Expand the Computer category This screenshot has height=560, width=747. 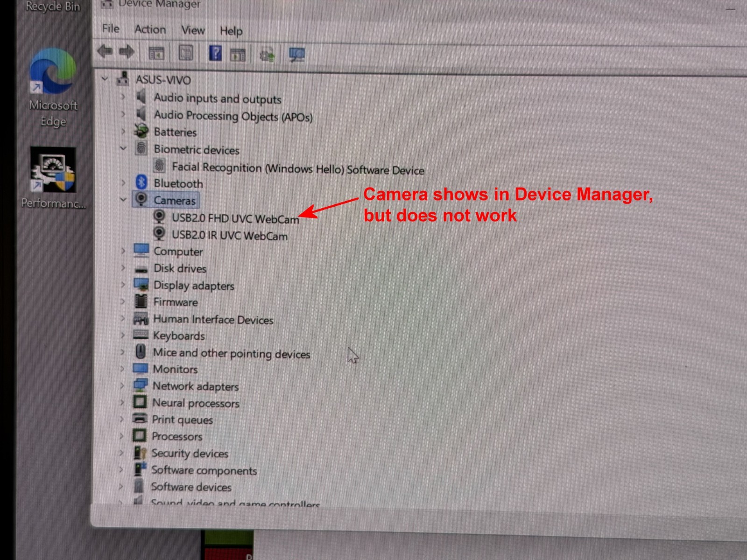123,251
